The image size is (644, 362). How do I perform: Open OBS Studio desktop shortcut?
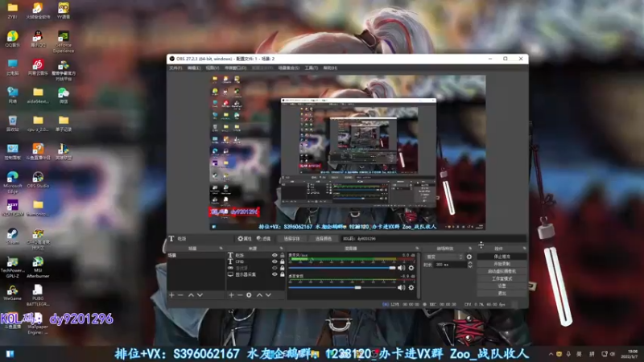(x=38, y=179)
